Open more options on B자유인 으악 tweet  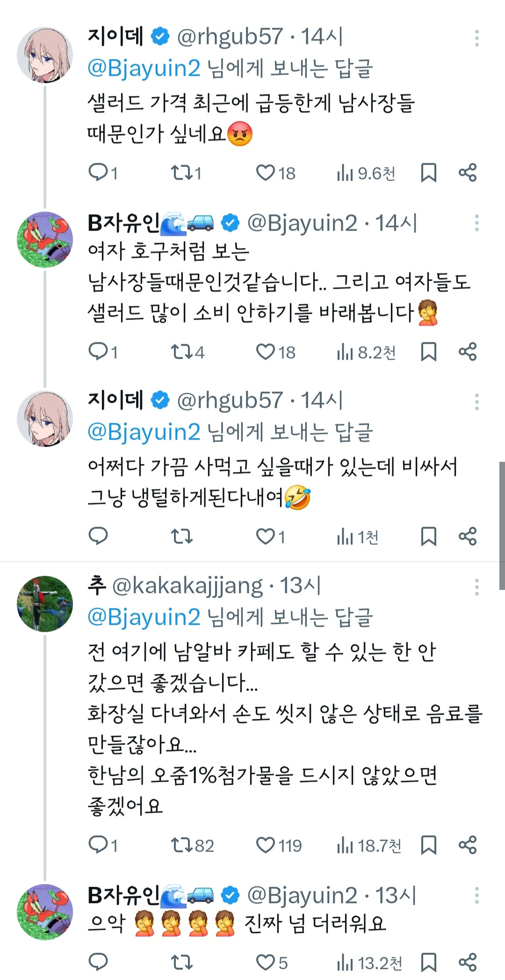click(476, 896)
